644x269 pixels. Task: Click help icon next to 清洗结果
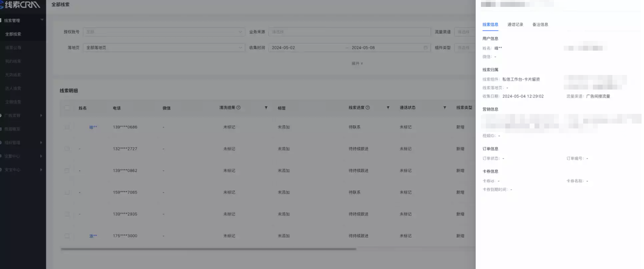pos(238,108)
